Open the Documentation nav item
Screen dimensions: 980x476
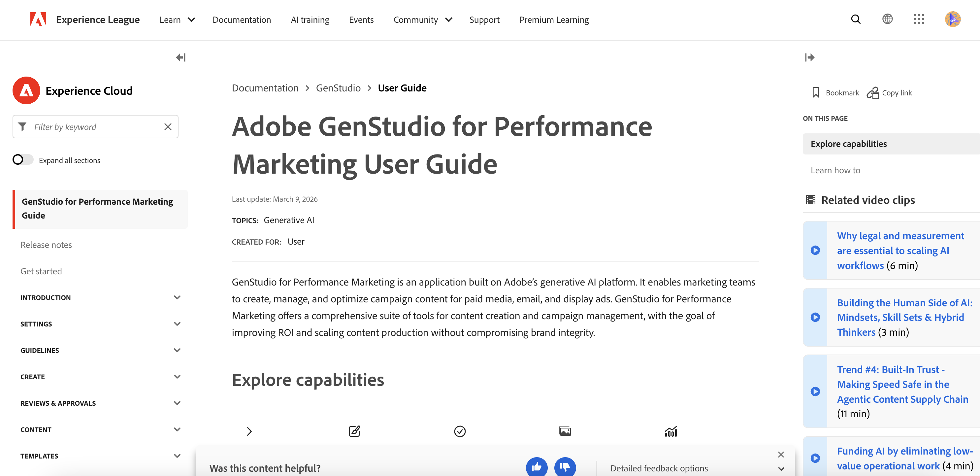[x=242, y=20]
